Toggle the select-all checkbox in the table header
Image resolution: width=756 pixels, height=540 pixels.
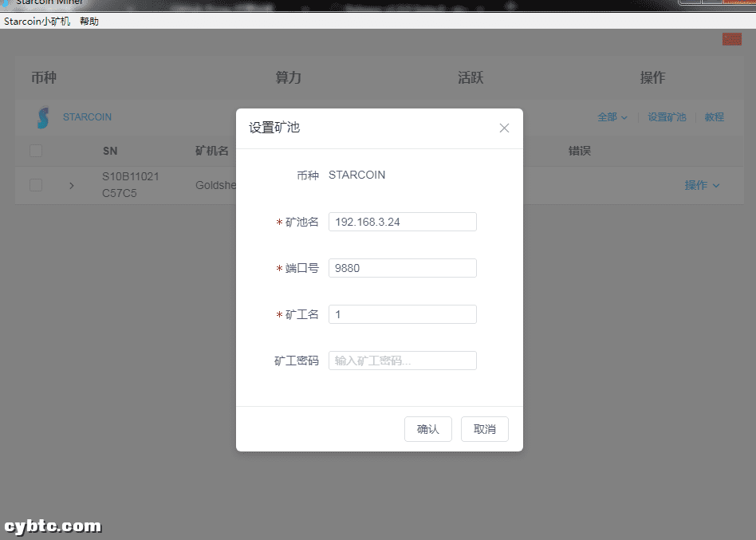tap(35, 151)
